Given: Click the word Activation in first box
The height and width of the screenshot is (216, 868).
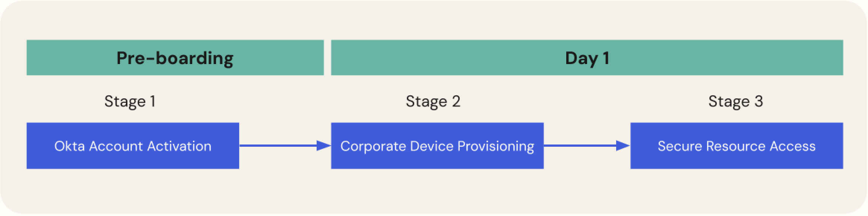Looking at the screenshot, I should point(179,146).
